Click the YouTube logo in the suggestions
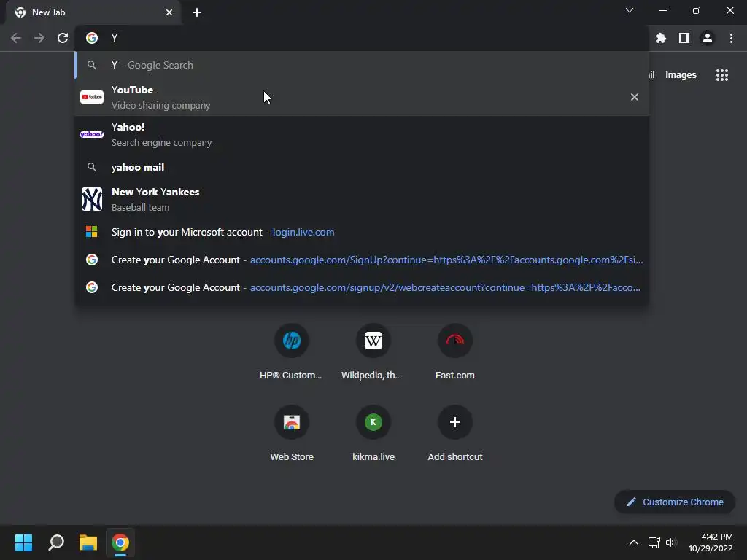The height and width of the screenshot is (560, 747). coord(92,97)
